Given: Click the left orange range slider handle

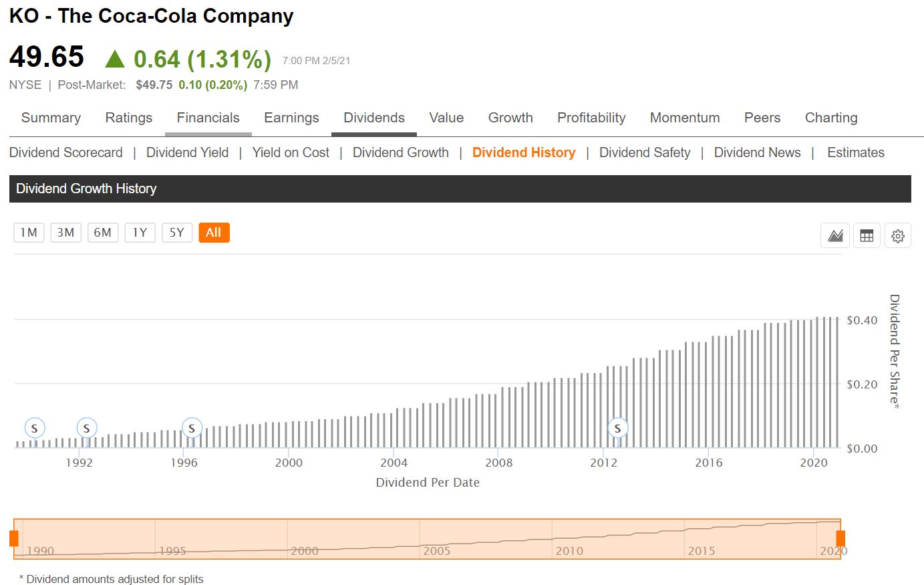Looking at the screenshot, I should (13, 538).
